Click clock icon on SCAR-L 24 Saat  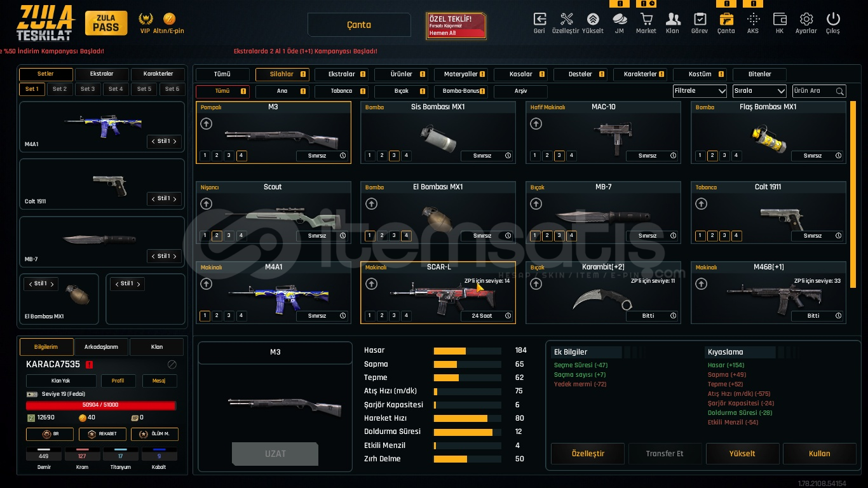(508, 316)
